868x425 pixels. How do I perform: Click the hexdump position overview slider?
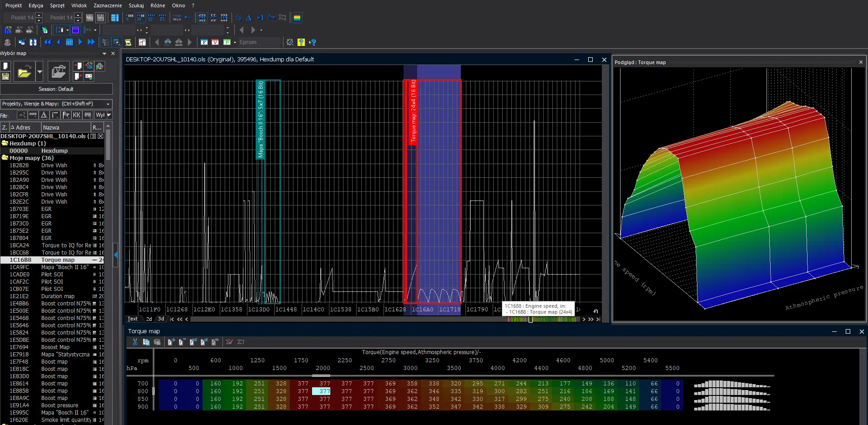[x=530, y=319]
